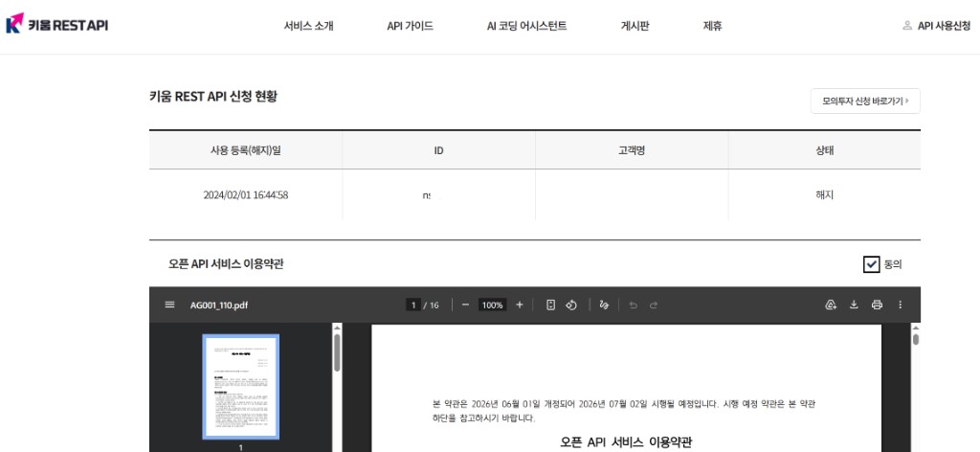Viewport: 980px width, 452px height.
Task: Uncheck the 동의 terms agreement checkbox
Action: [x=871, y=264]
